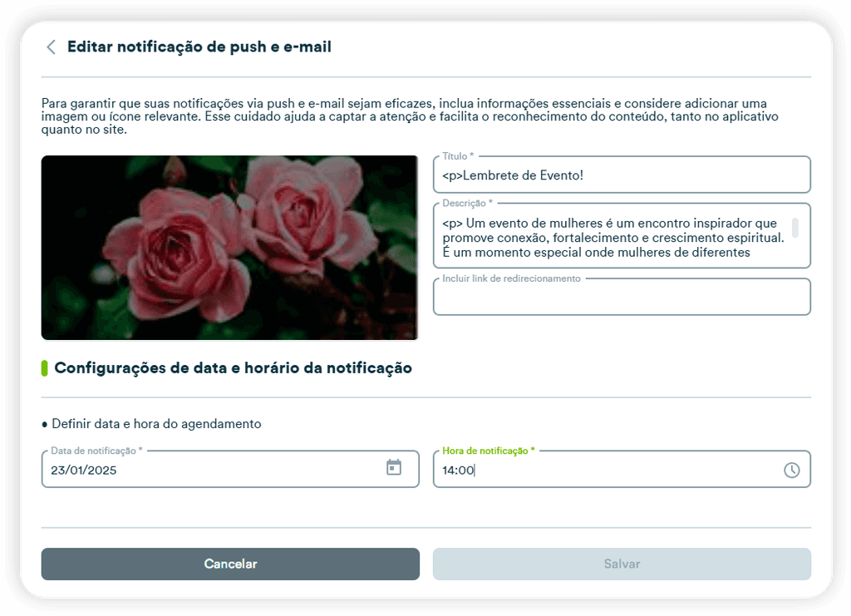Click the Configurações de data e horário heading
Image resolution: width=851 pixels, height=616 pixels.
tap(233, 368)
